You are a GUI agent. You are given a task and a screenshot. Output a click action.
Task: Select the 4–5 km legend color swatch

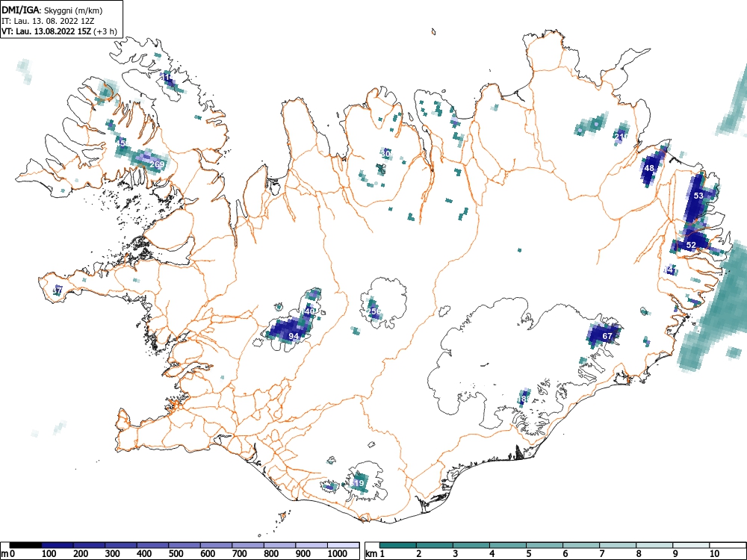pyautogui.click(x=508, y=545)
